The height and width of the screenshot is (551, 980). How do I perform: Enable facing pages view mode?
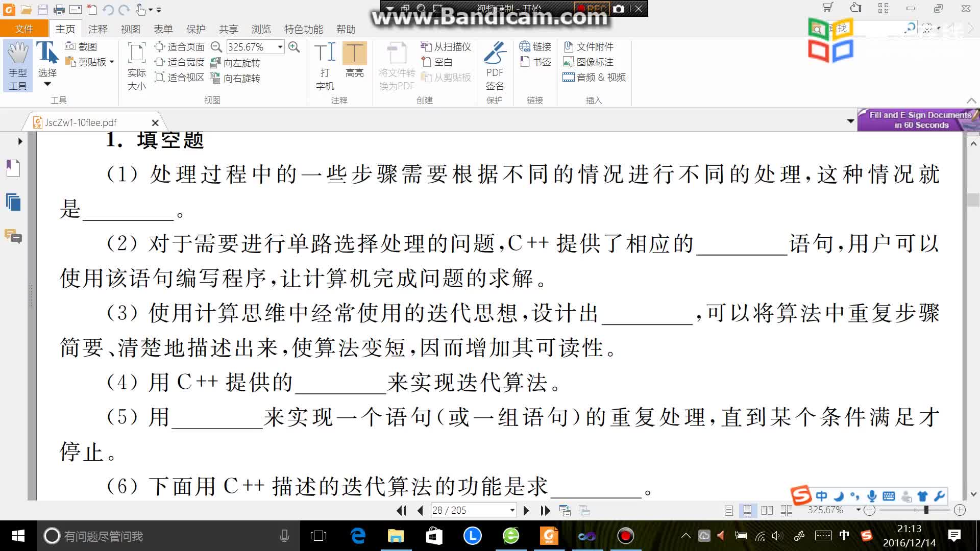[x=767, y=510]
